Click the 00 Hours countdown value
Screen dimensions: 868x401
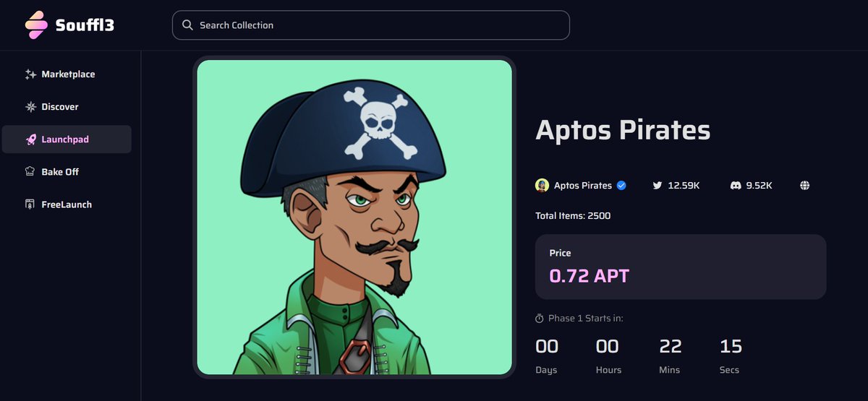point(608,347)
